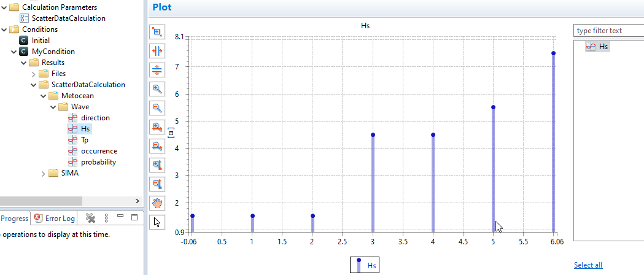Click the plain zoom out magnifier
Screen dimensions: 644x275
[x=158, y=107]
